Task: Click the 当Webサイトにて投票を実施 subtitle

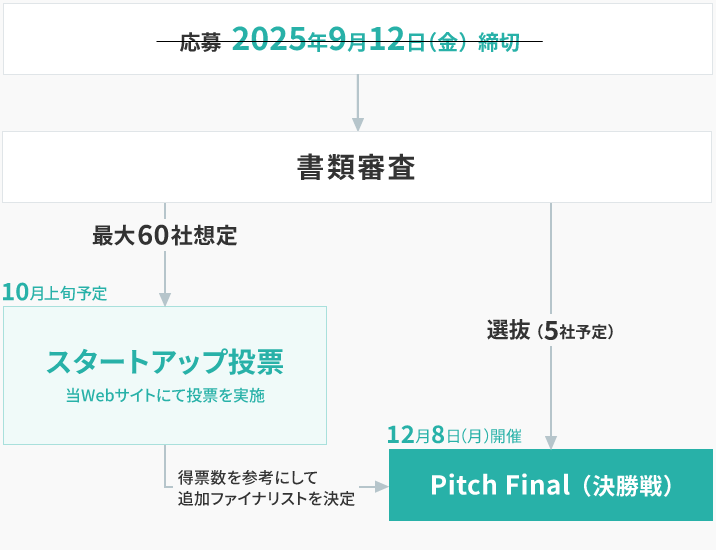Action: point(165,396)
